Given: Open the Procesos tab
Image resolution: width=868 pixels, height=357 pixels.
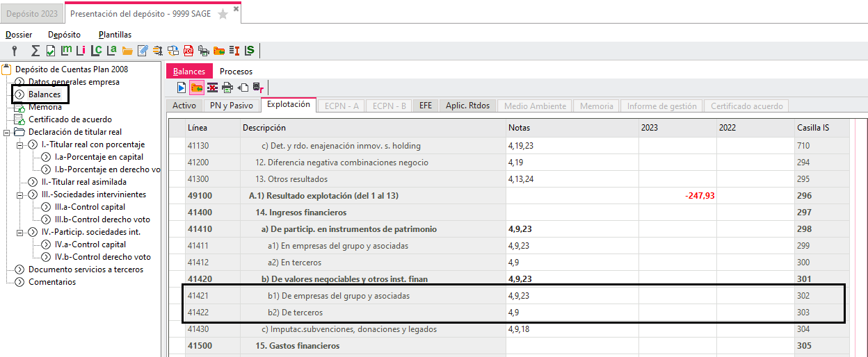Looking at the screenshot, I should pos(236,71).
